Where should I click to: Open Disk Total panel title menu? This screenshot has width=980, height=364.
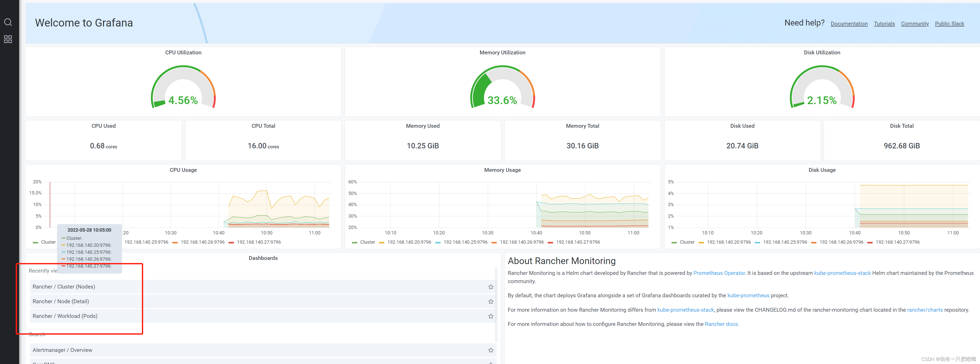901,126
